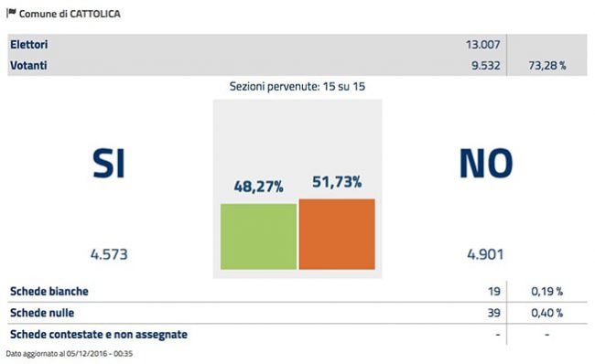The width and height of the screenshot is (595, 364).
Task: Click the 51,73% NO percentage
Action: coord(337,182)
